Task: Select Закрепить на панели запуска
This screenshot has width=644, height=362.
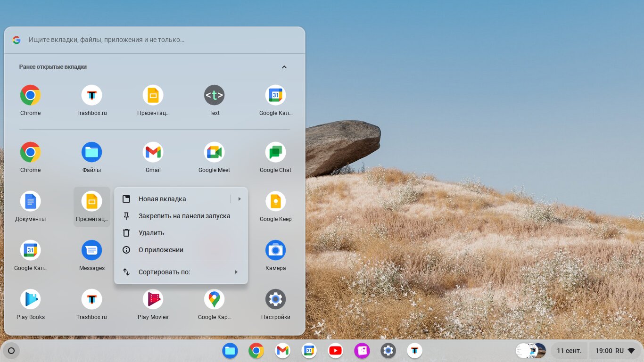Action: coord(181,216)
